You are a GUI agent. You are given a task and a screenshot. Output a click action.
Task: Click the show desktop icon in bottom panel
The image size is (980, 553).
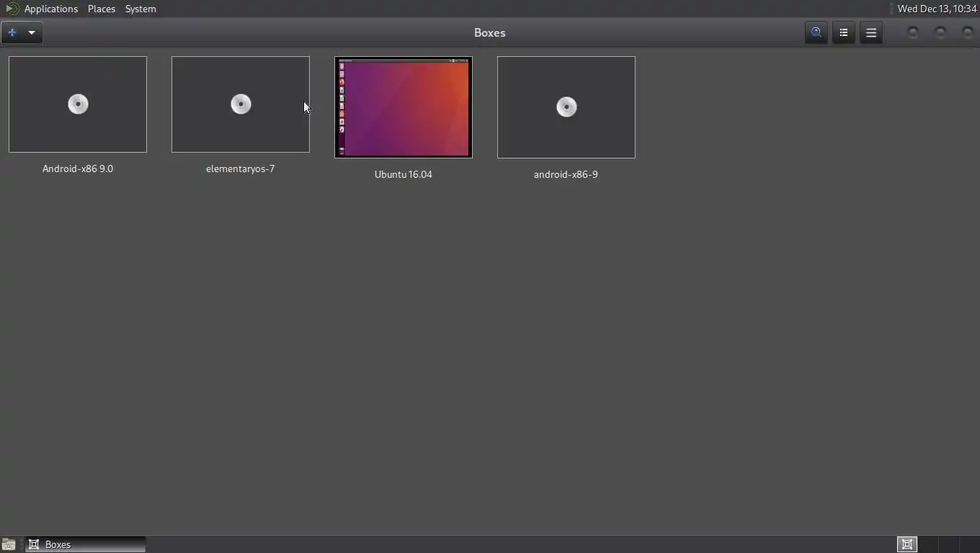point(9,544)
